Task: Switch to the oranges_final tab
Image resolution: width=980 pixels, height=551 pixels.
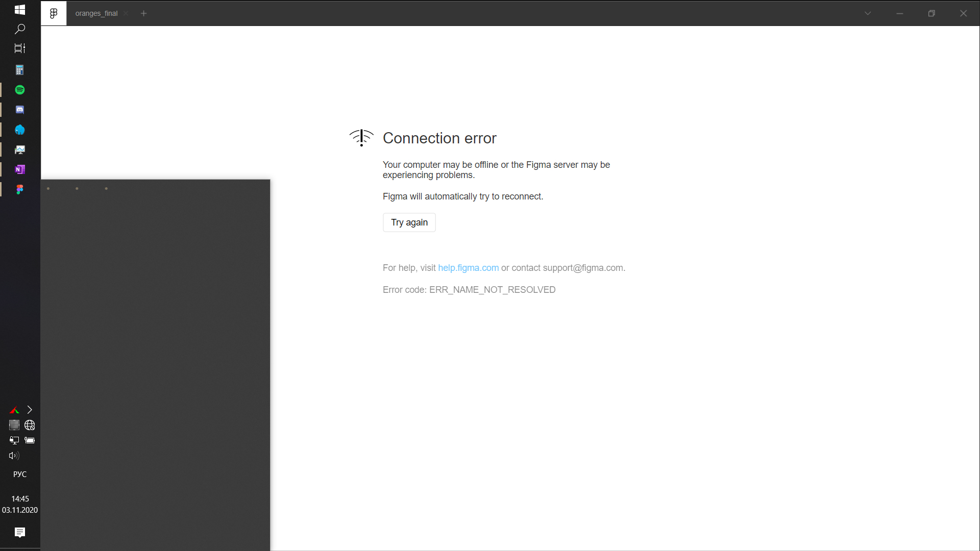Action: point(96,13)
